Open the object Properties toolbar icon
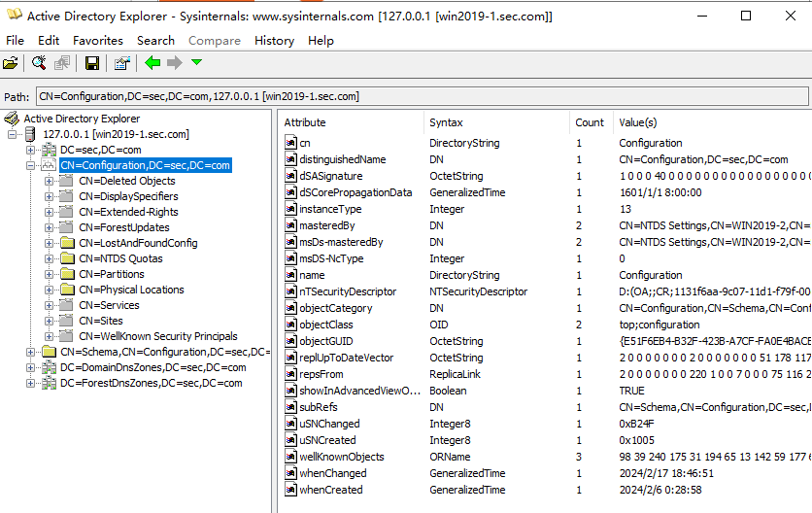Image resolution: width=812 pixels, height=513 pixels. point(121,63)
